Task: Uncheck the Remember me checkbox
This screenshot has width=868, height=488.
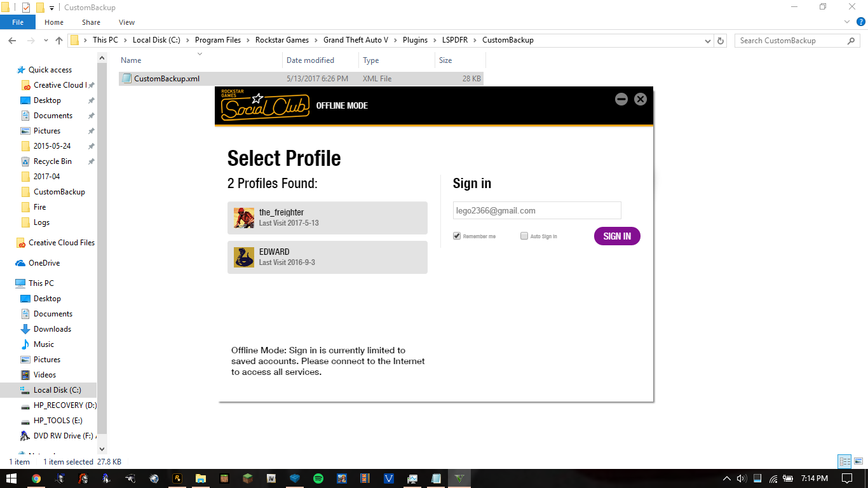Action: pos(457,236)
